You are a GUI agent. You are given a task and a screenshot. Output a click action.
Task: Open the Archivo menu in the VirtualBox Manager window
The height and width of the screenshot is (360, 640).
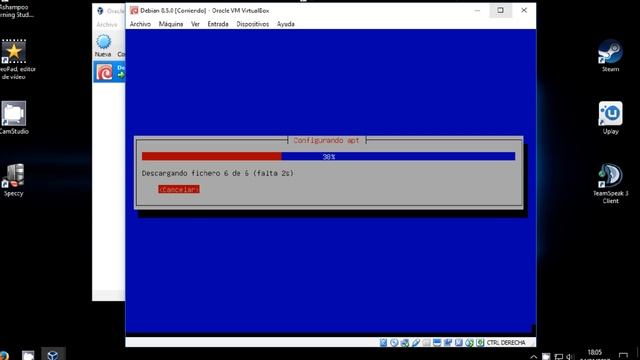tap(107, 24)
